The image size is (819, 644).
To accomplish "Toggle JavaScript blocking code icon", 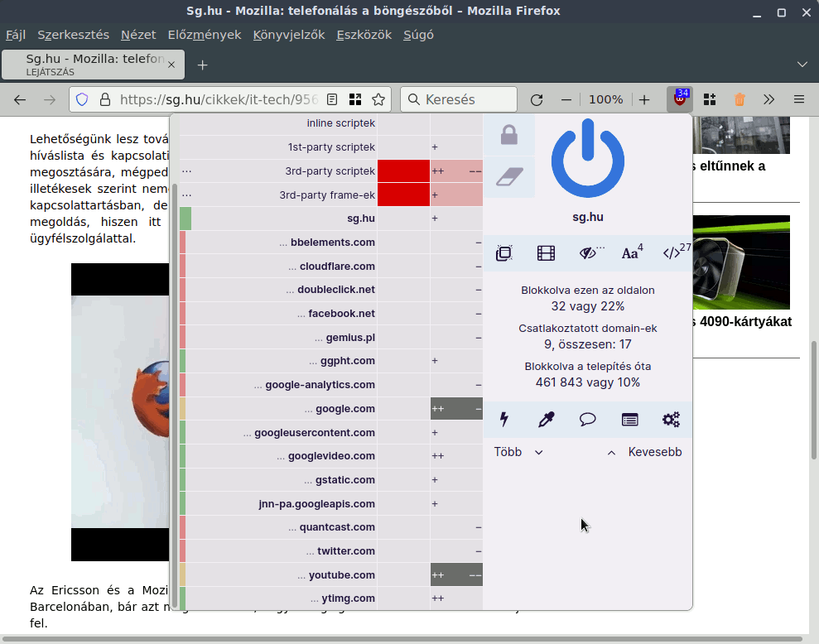I will point(672,253).
